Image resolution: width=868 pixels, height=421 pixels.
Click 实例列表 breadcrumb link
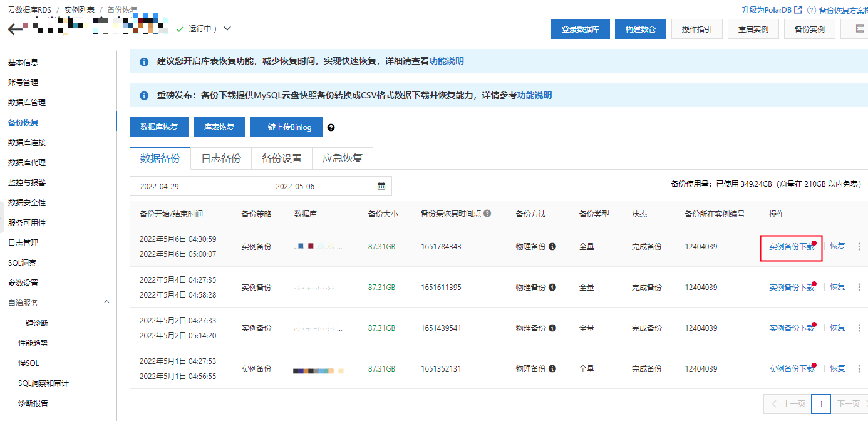tap(79, 10)
